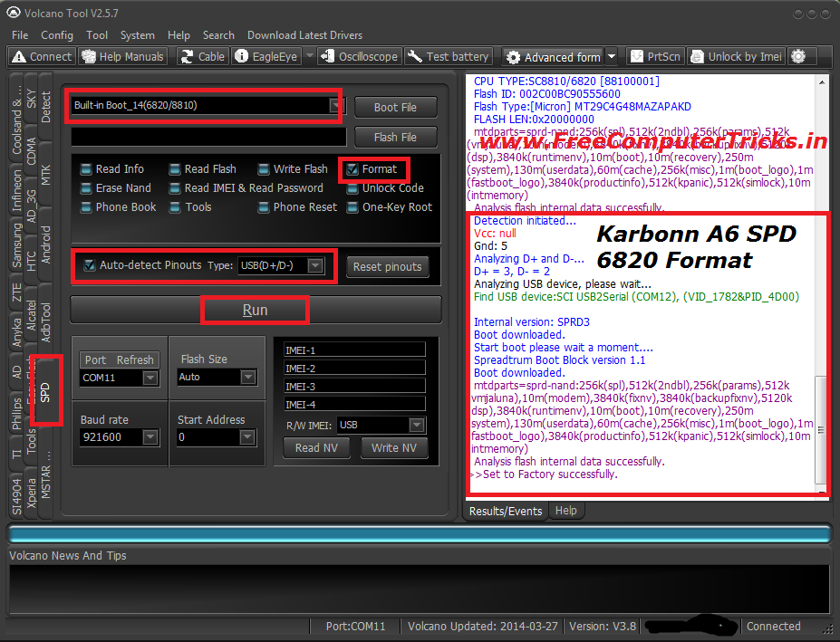This screenshot has height=642, width=840.
Task: Toggle the Auto-detect Pinouts checkbox
Action: pos(90,265)
